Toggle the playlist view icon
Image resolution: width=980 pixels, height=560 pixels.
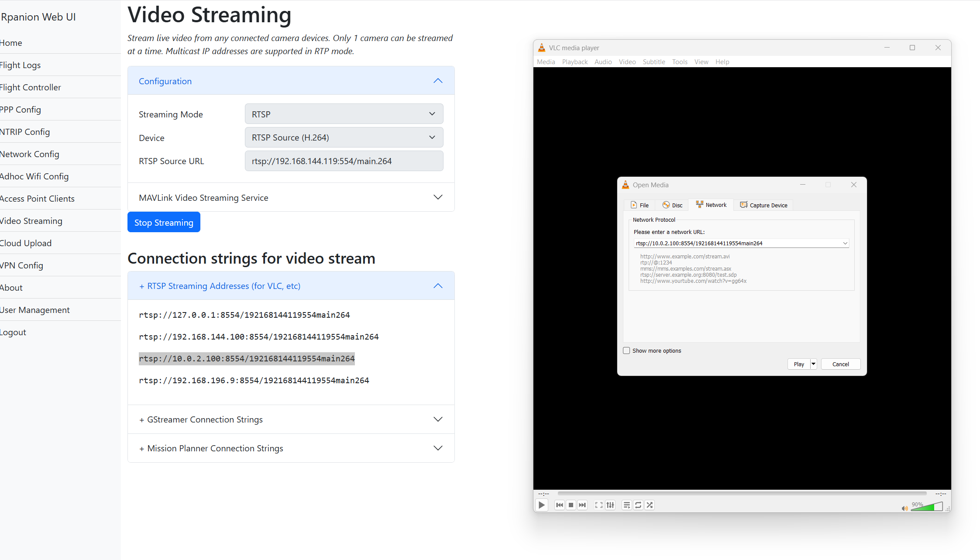(627, 505)
